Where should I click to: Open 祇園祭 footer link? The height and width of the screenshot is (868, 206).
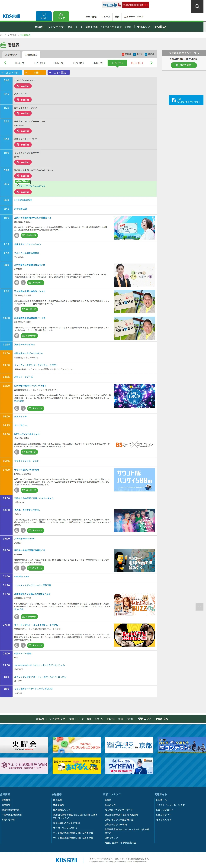[x=108, y=800]
